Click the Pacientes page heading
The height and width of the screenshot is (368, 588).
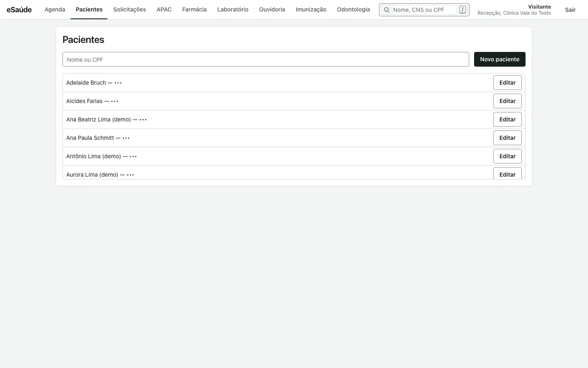(x=83, y=40)
